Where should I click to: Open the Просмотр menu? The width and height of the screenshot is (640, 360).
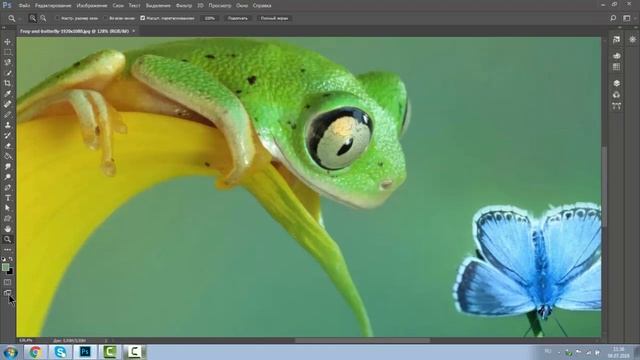tap(220, 6)
